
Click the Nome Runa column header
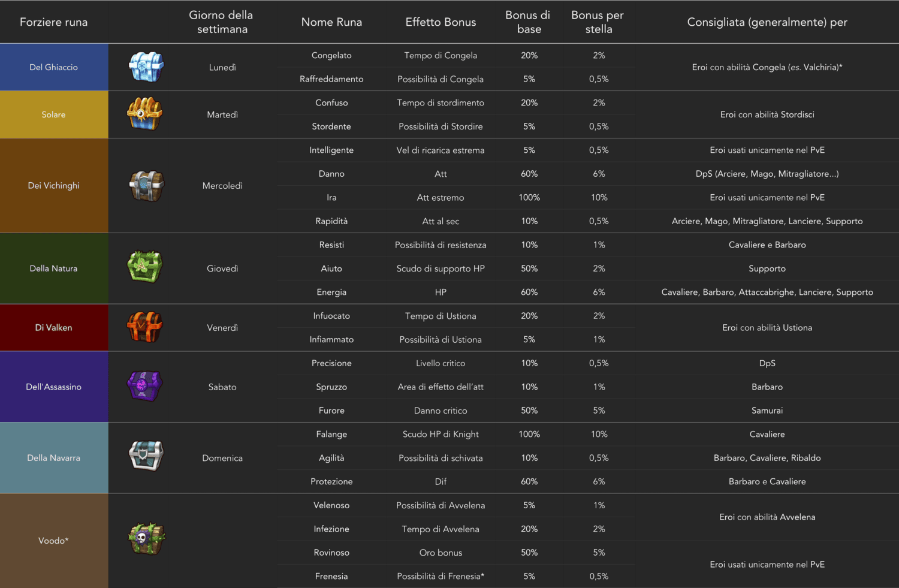pyautogui.click(x=331, y=22)
